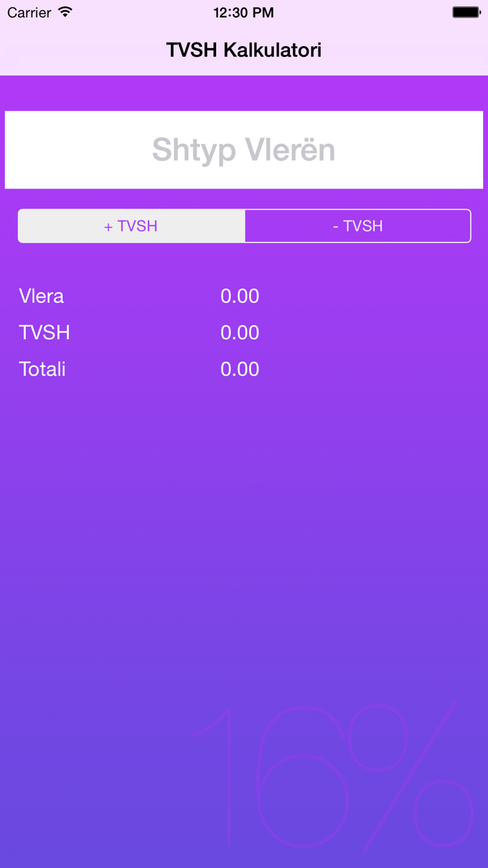The height and width of the screenshot is (868, 488).
Task: Tap the TVSH label above Totali
Action: coord(45,332)
